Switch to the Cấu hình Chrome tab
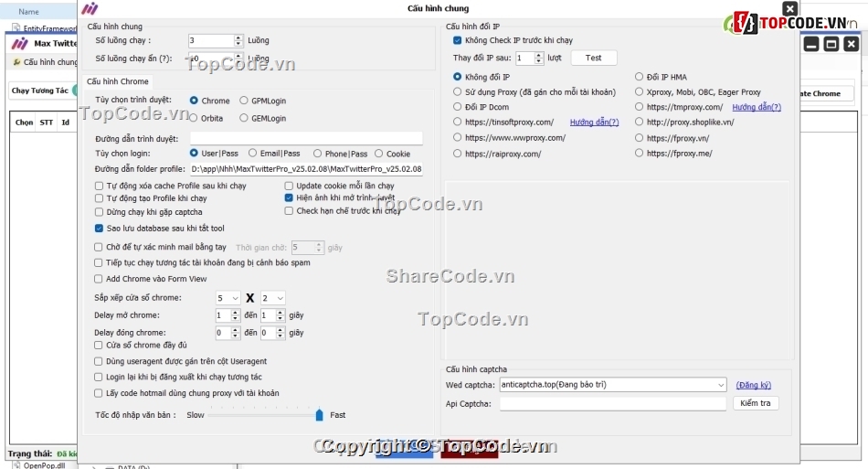This screenshot has width=868, height=469. coord(118,81)
